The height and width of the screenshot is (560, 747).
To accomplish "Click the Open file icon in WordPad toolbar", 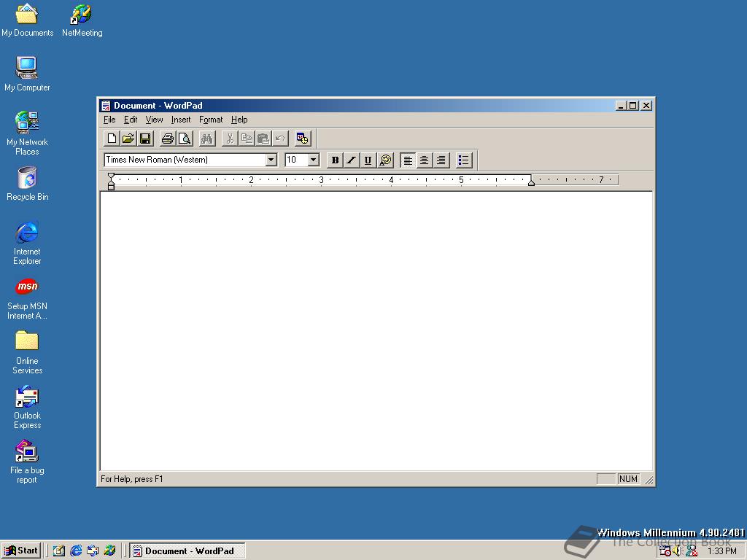I will (128, 139).
